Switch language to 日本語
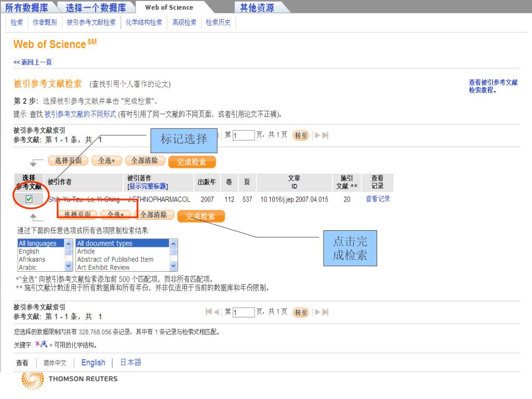 tap(130, 362)
